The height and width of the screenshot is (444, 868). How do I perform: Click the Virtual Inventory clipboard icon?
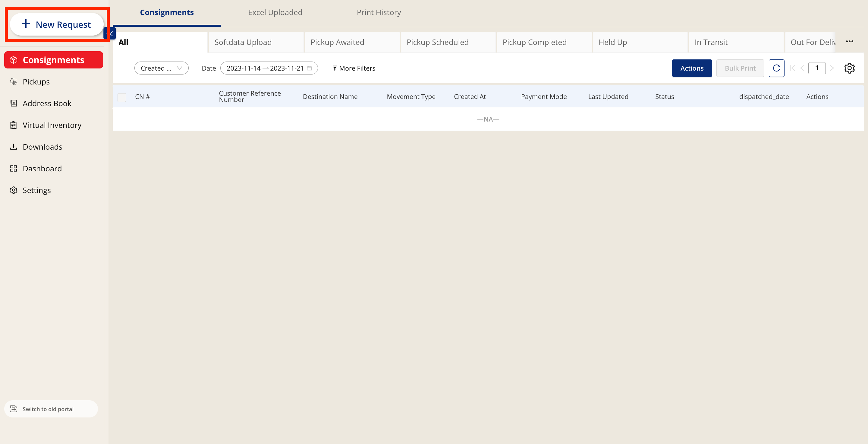tap(14, 125)
